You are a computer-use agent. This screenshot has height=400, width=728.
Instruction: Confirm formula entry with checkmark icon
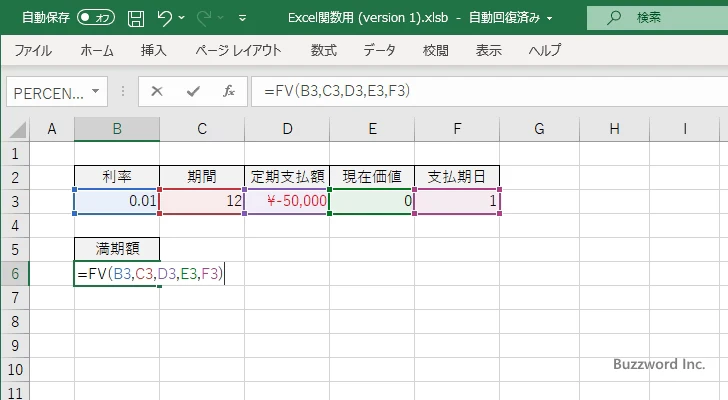pyautogui.click(x=193, y=91)
